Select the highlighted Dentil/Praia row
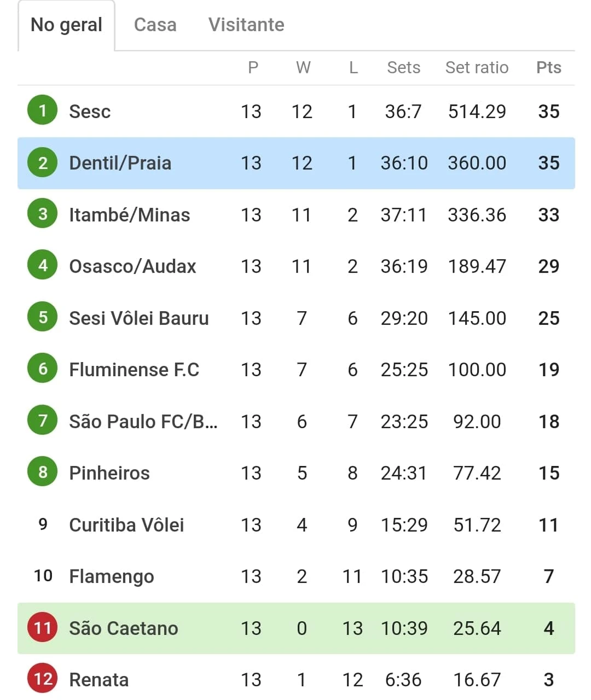The height and width of the screenshot is (700, 591). (x=296, y=163)
